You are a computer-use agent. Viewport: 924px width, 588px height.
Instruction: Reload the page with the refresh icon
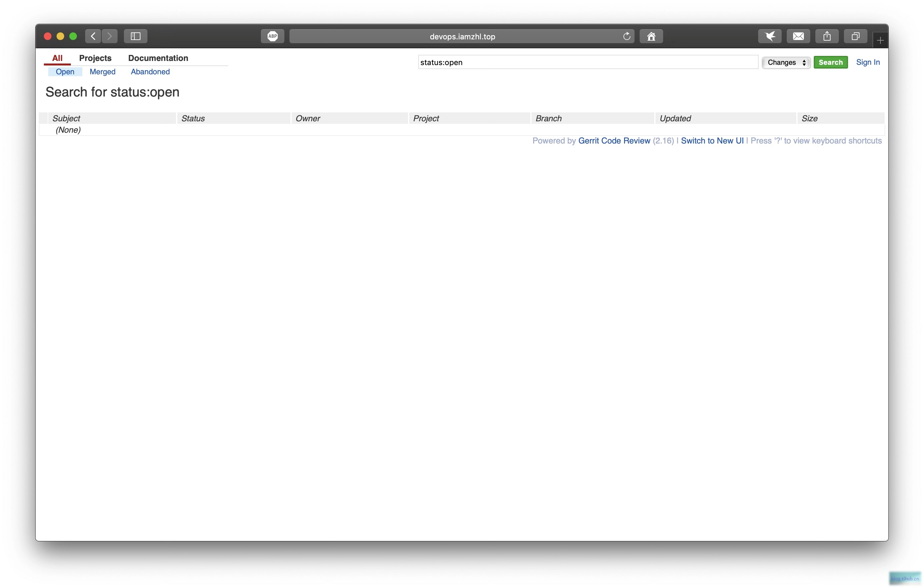pyautogui.click(x=627, y=36)
